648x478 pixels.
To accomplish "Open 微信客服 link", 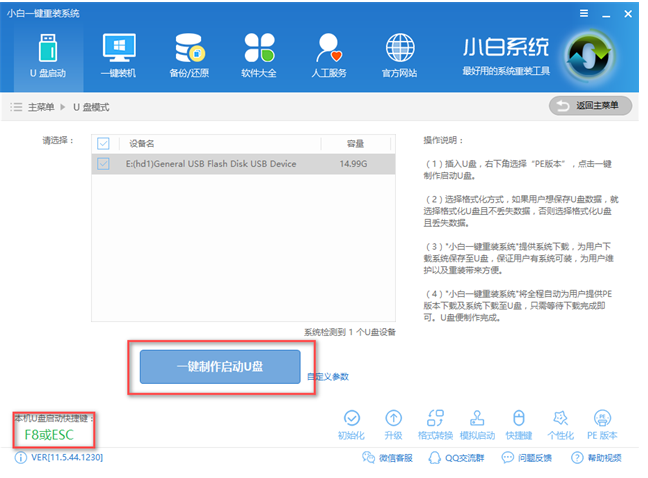I will pos(387,458).
